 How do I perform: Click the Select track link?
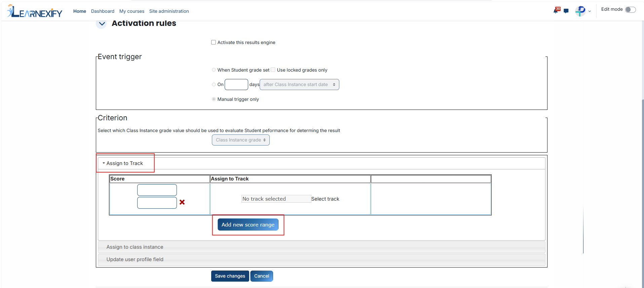point(325,199)
